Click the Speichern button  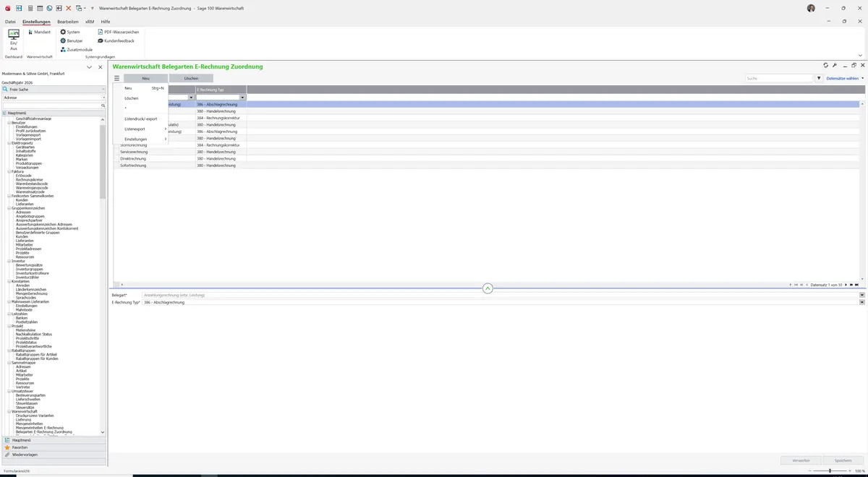point(843,460)
